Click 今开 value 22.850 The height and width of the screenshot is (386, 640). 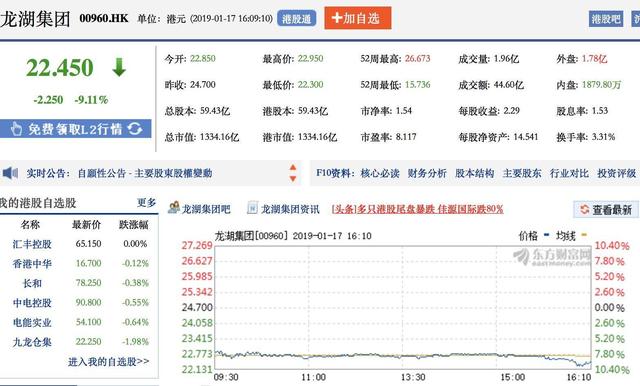pyautogui.click(x=203, y=58)
